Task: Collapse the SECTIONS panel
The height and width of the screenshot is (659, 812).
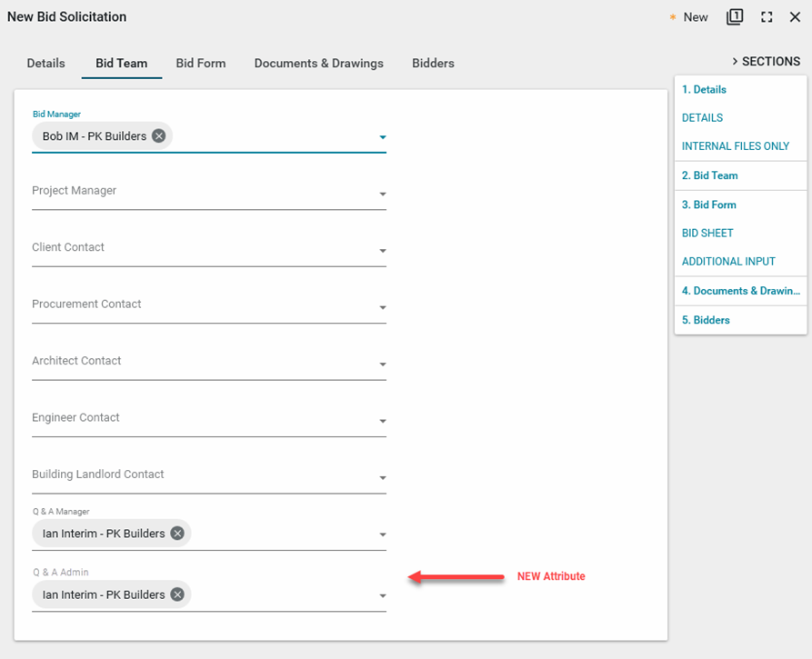Action: [x=766, y=62]
